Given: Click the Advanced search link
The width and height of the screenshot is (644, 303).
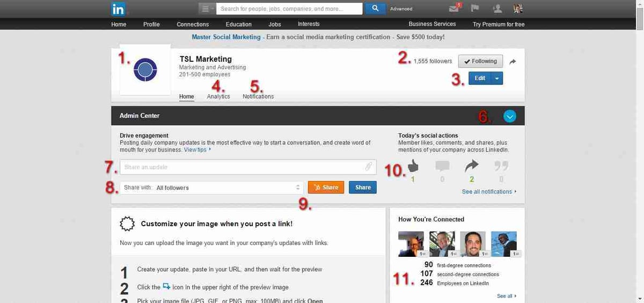Looking at the screenshot, I should 401,9.
